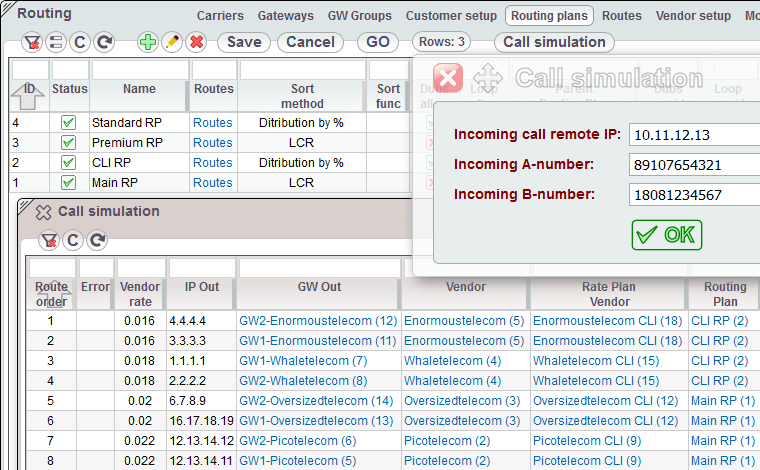760x470 pixels.
Task: Open Oversizedtelecom (3) vendor link in row 5
Action: click(462, 401)
